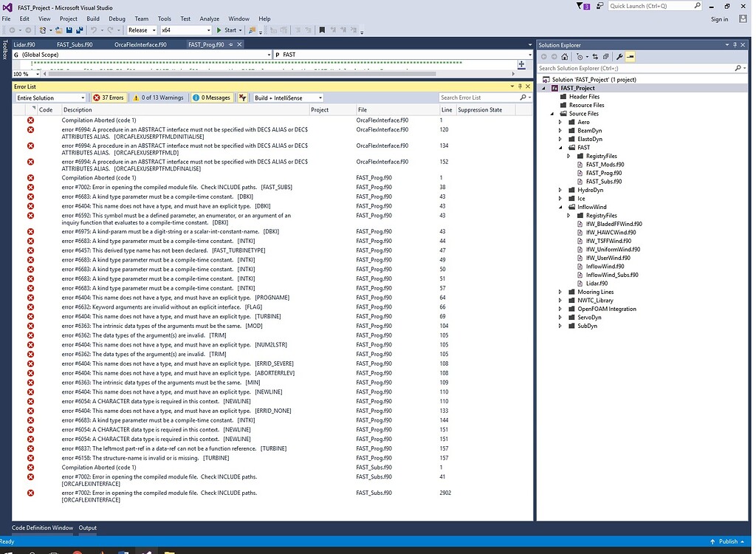The width and height of the screenshot is (756, 554).
Task: Click the Undo icon on the toolbar
Action: tap(92, 30)
